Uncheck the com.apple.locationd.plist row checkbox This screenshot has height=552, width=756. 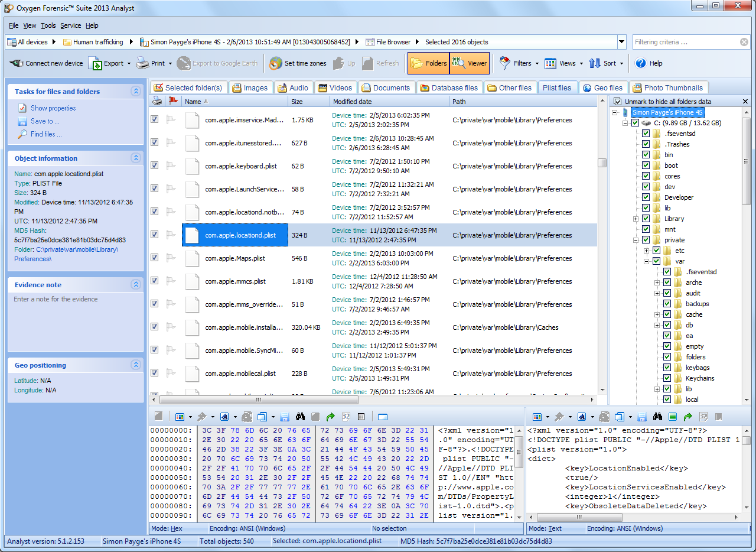155,235
